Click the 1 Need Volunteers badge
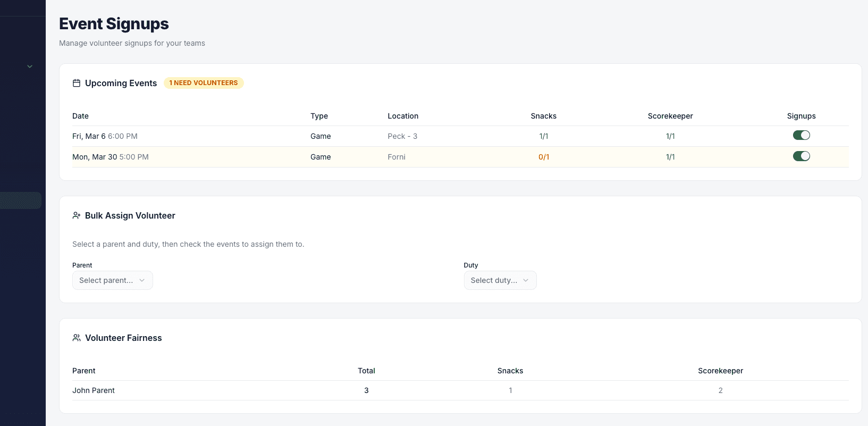This screenshot has height=426, width=868. [x=204, y=83]
